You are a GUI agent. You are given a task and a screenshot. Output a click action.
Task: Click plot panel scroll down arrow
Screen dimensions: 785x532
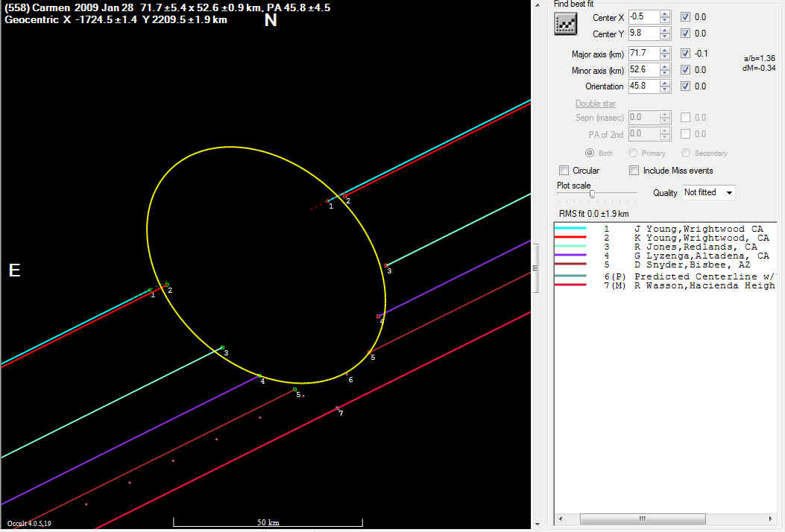(x=537, y=525)
